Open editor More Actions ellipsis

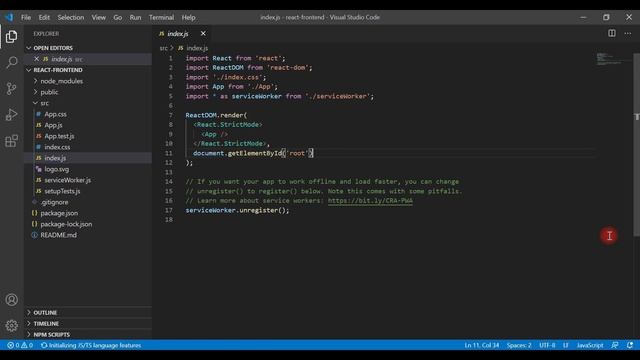pyautogui.click(x=628, y=33)
